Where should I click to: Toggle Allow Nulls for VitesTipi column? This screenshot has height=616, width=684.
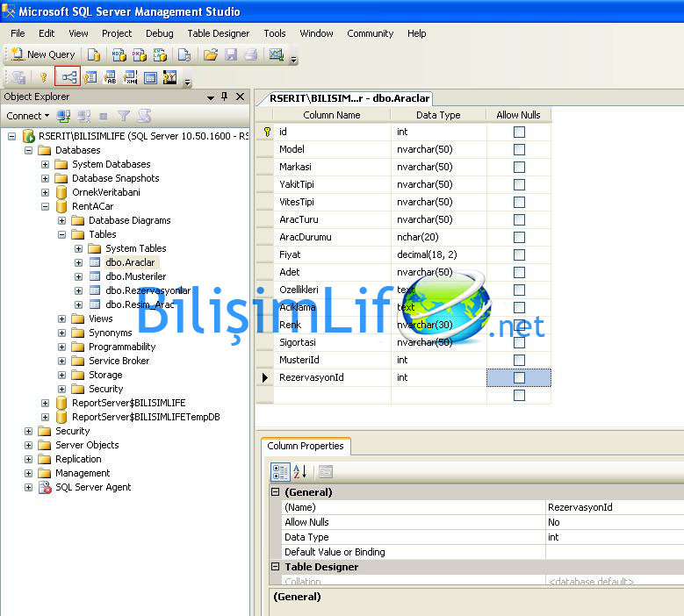coord(519,202)
